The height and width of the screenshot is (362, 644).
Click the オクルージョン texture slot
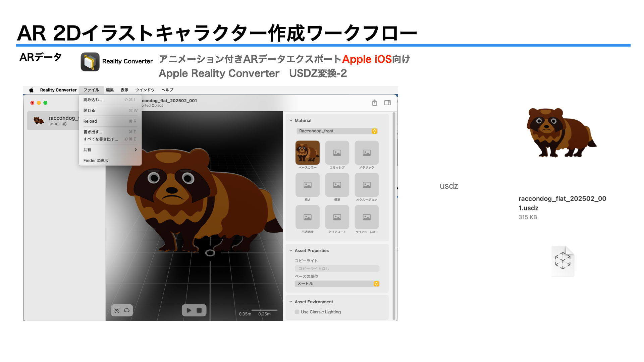click(367, 185)
